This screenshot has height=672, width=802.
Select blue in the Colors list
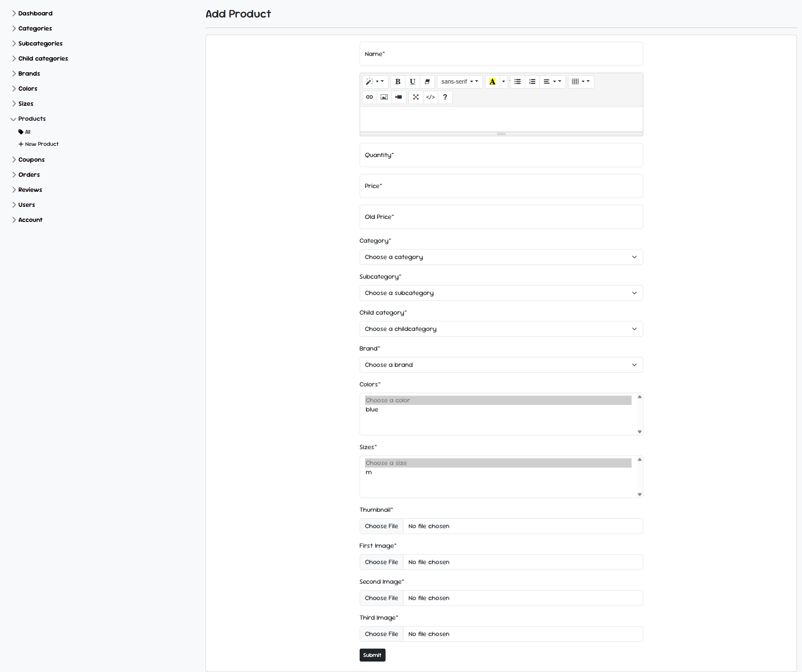click(x=372, y=410)
